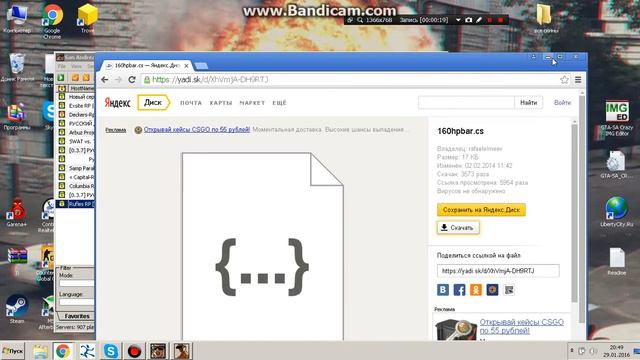Viewport: 640px width, 360px height.
Task: Click the green play icon in SAMP toolbar
Action: 61,77
